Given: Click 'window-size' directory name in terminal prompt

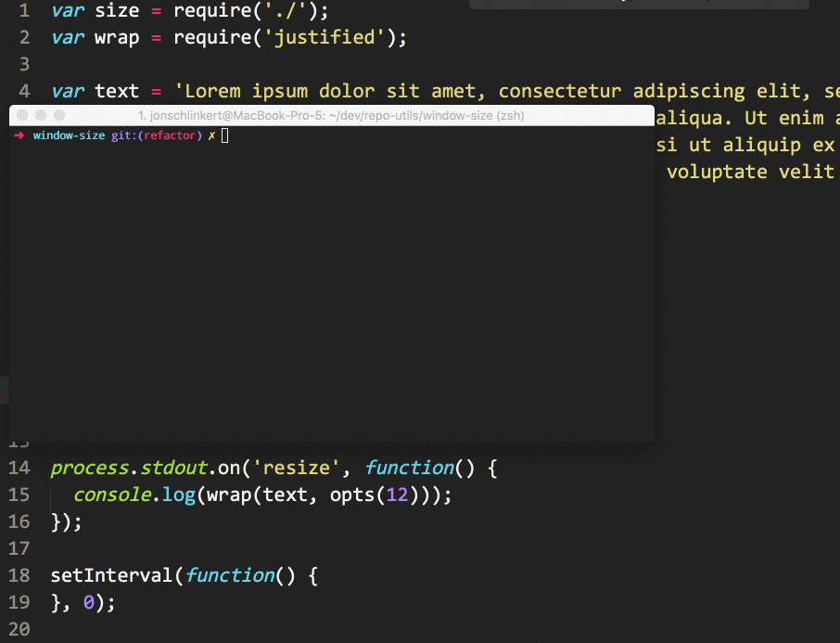Looking at the screenshot, I should [x=69, y=135].
